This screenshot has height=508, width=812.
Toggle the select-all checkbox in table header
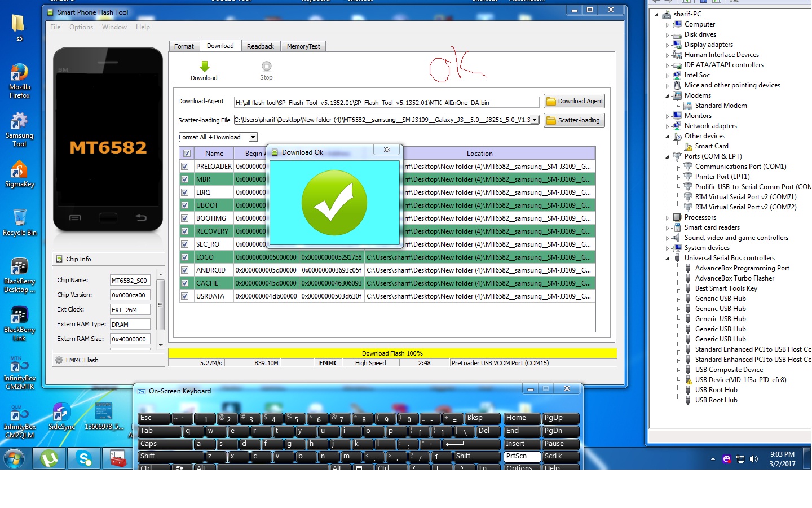pos(187,154)
